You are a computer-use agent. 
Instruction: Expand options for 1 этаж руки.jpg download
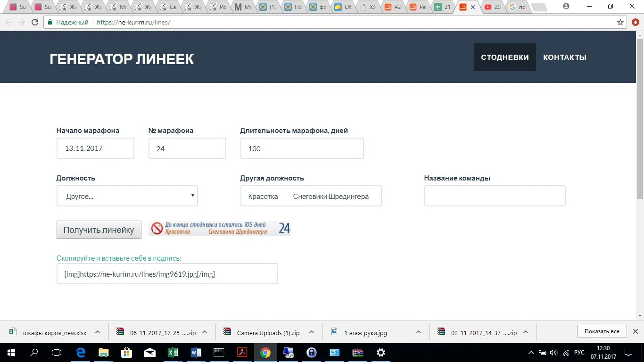pos(419,332)
